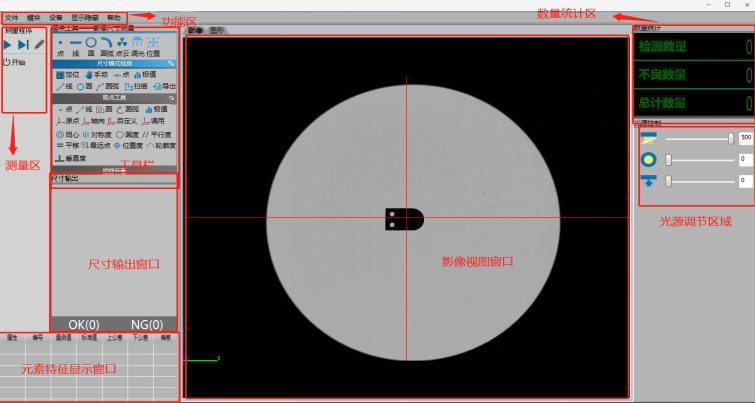The height and width of the screenshot is (403, 755).
Task: Click the 开始 start button
Action: [15, 62]
